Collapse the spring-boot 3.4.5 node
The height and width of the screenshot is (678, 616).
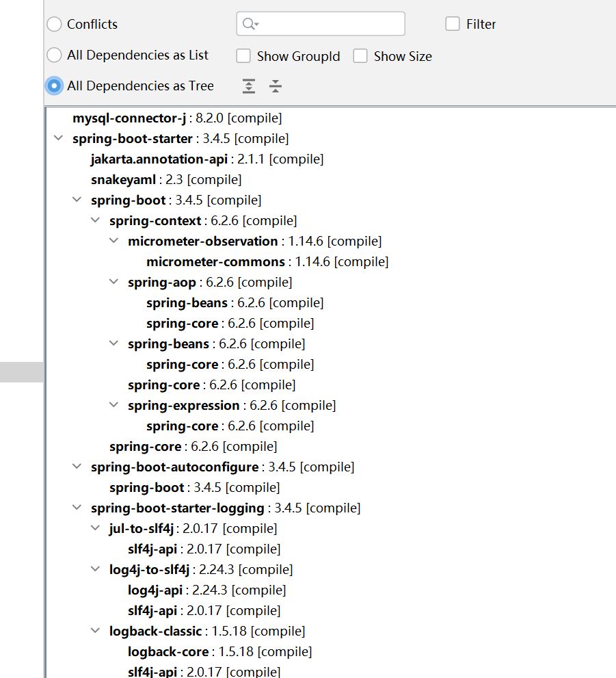pyautogui.click(x=77, y=200)
